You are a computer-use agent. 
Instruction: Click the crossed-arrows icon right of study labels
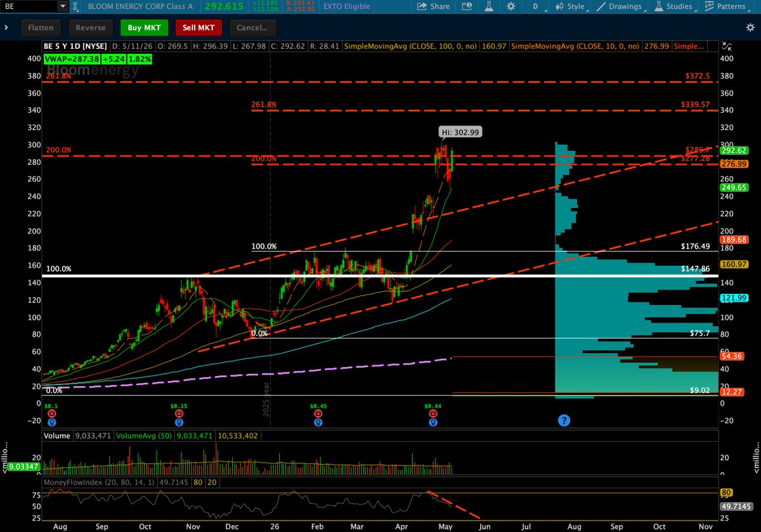pos(727,46)
